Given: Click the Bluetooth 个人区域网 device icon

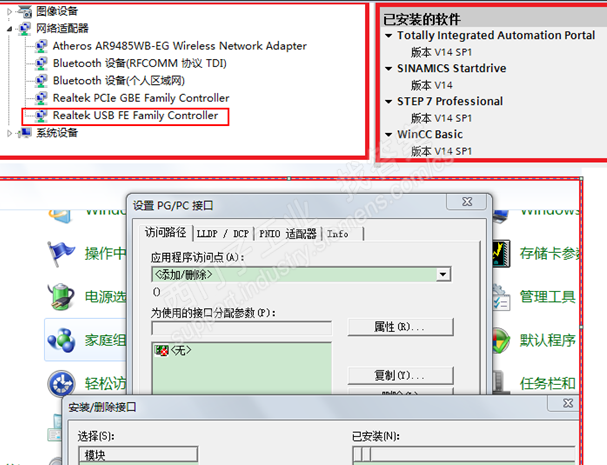Looking at the screenshot, I should (x=41, y=81).
